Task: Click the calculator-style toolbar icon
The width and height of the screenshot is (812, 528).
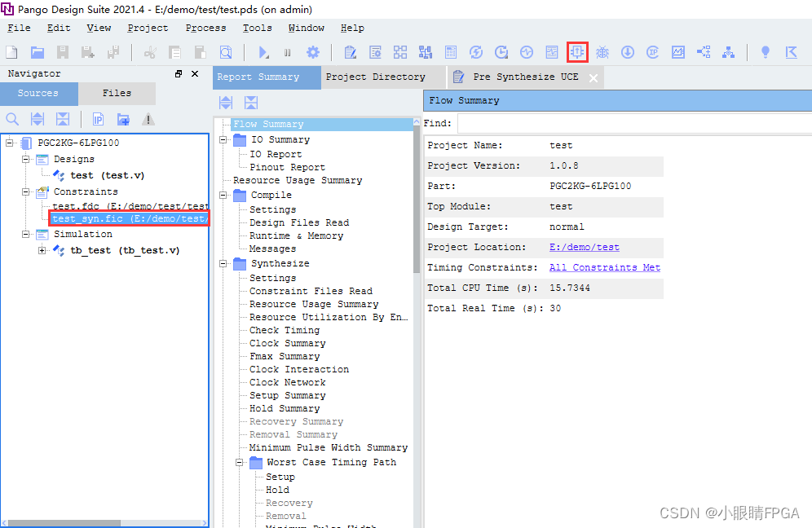Action: pyautogui.click(x=451, y=52)
